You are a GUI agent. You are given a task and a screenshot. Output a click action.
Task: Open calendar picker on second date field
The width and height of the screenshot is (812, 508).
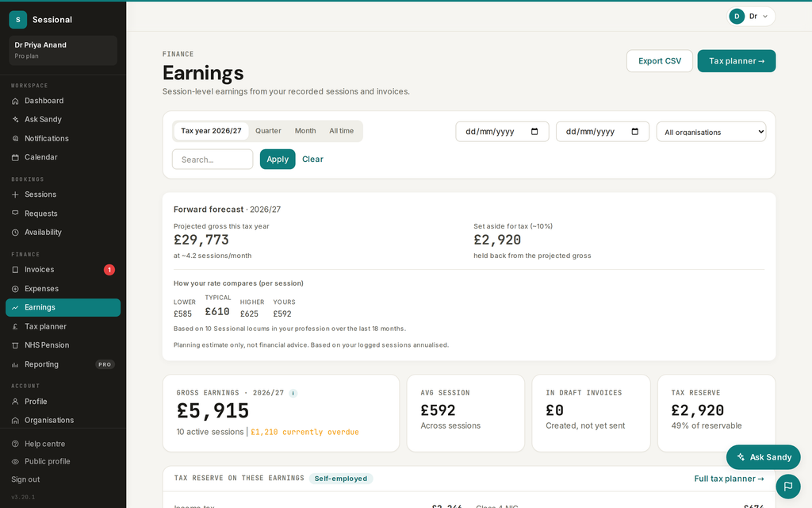635,132
